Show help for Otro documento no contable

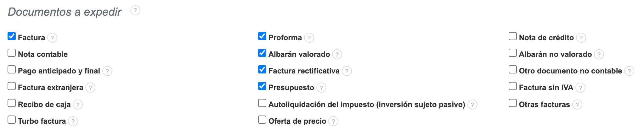pos(629,71)
